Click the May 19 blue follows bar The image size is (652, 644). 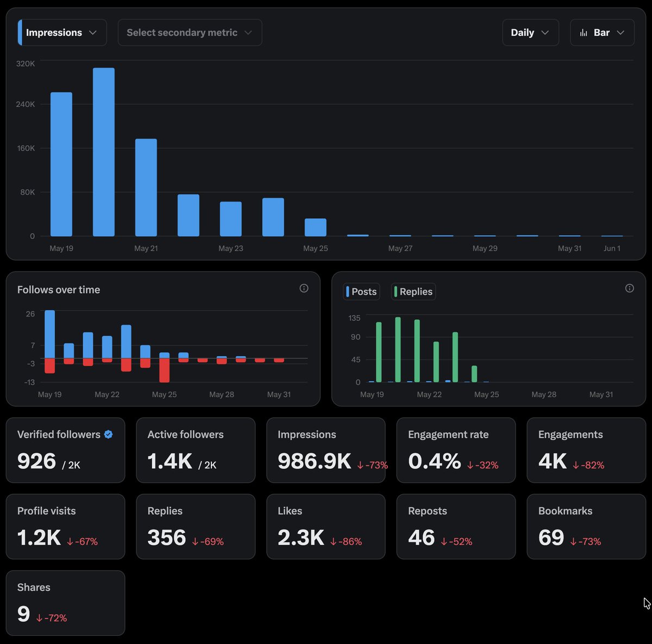pyautogui.click(x=49, y=334)
